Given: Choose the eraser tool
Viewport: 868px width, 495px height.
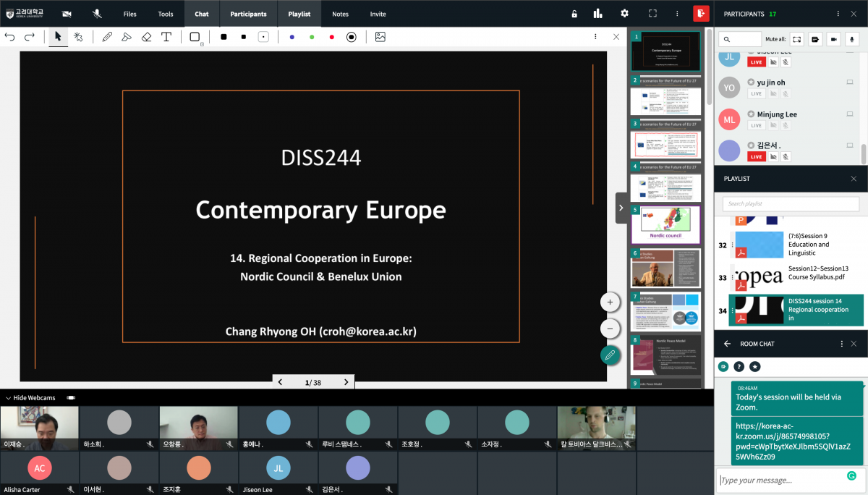Looking at the screenshot, I should click(146, 37).
